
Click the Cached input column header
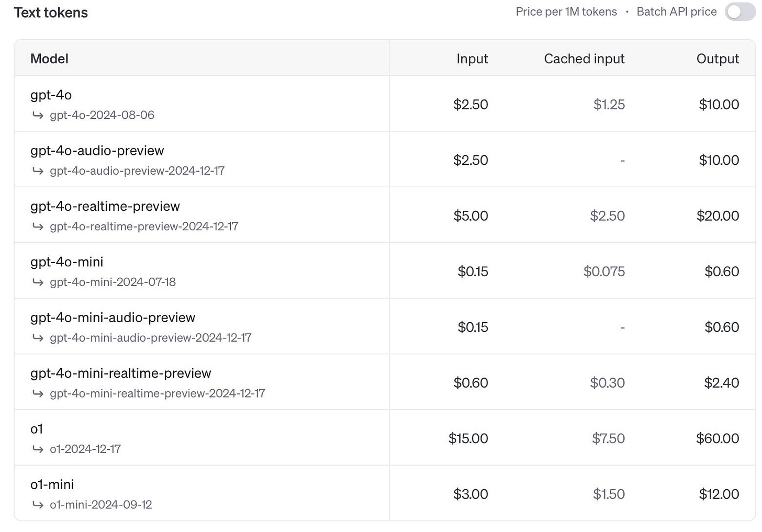point(584,59)
